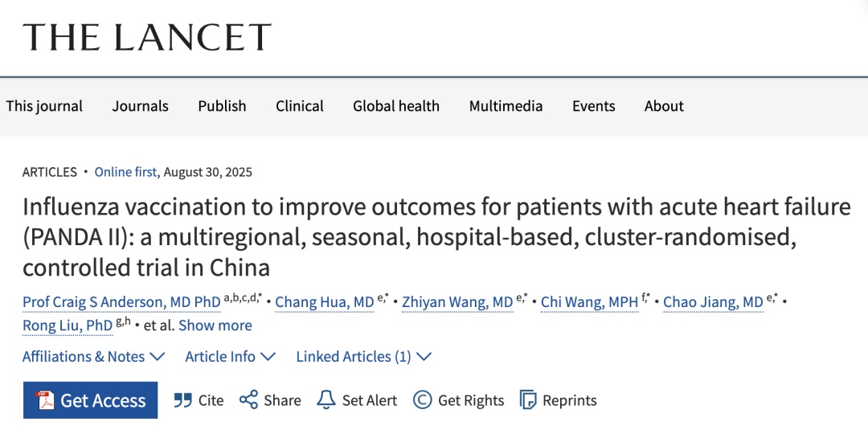Expand Affiliations & Notes section
The width and height of the screenshot is (868, 426).
point(93,357)
